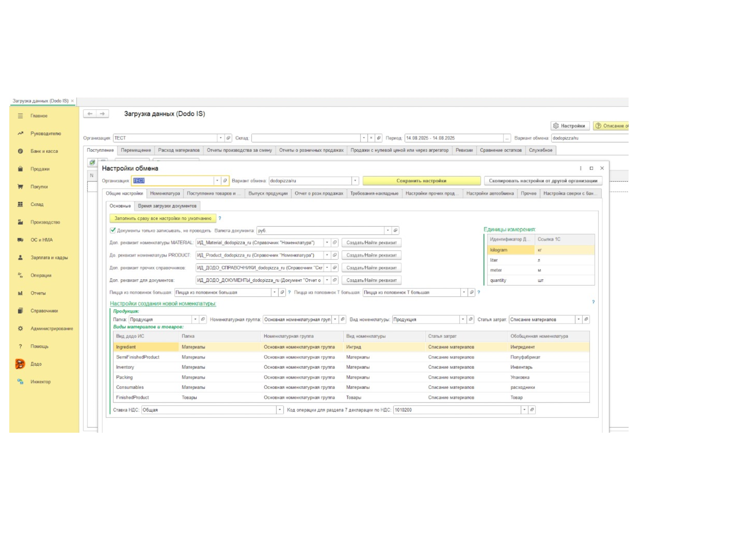Click the Производство sidebar icon
The width and height of the screenshot is (756, 535).
(x=20, y=222)
